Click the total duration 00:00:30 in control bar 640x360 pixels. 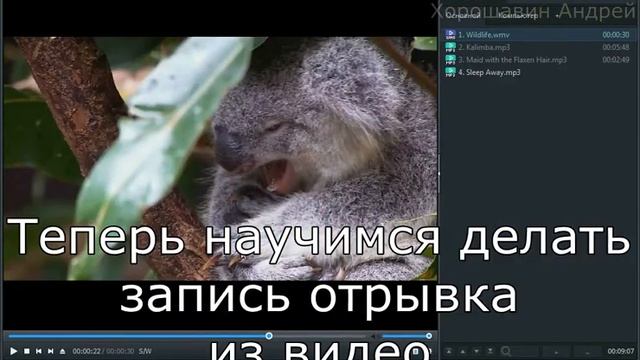click(120, 351)
